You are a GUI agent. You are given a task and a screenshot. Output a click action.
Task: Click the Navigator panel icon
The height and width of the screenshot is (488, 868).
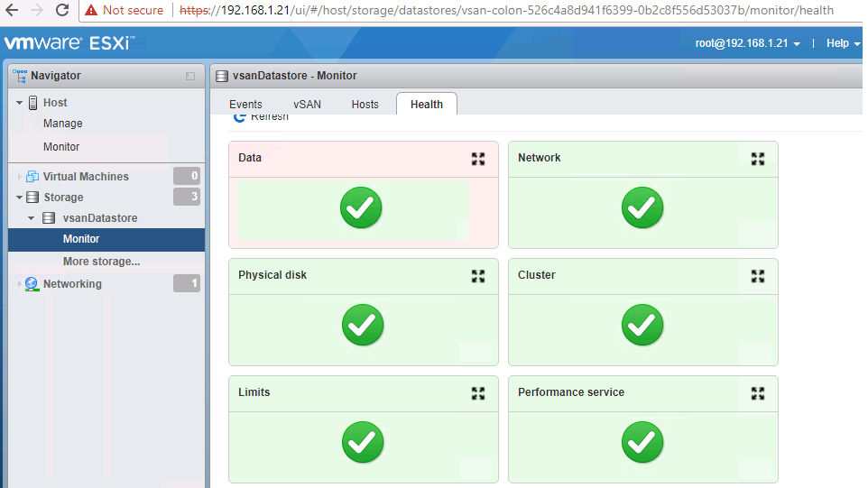(20, 76)
